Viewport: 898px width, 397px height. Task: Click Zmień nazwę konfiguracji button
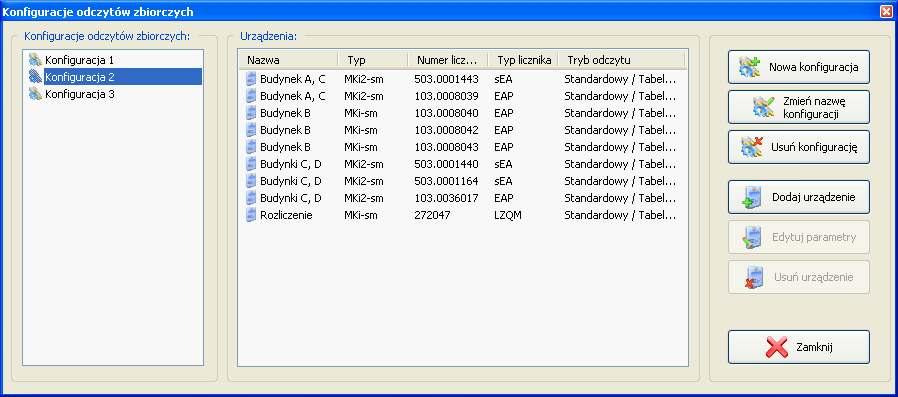tap(798, 107)
